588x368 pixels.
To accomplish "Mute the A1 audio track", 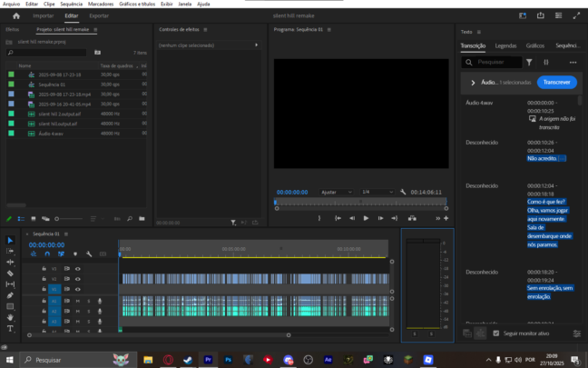I will 78,300.
